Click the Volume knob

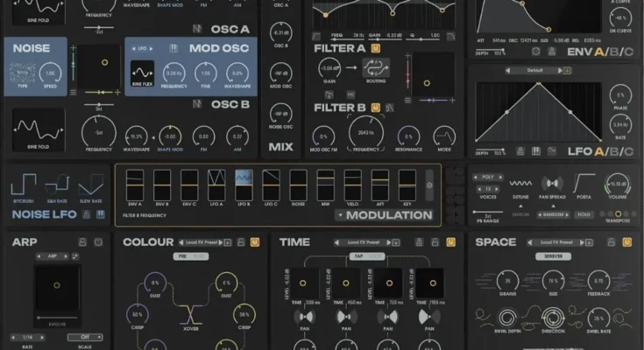618,184
